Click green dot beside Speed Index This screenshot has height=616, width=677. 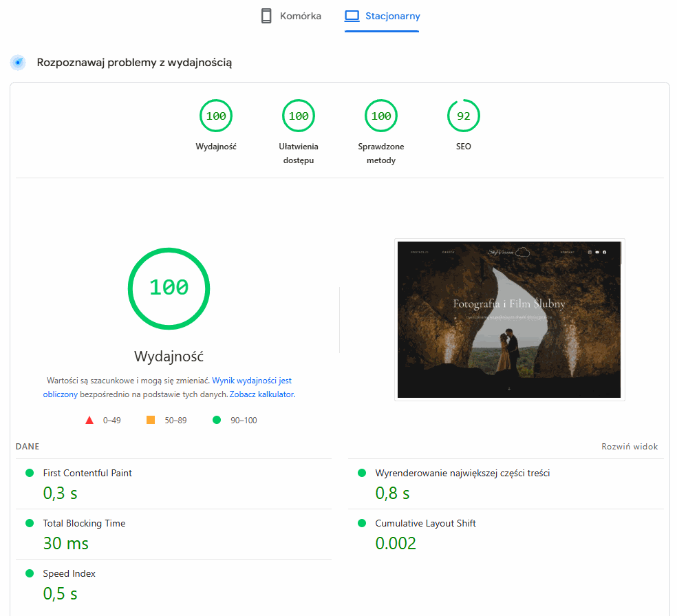[30, 573]
